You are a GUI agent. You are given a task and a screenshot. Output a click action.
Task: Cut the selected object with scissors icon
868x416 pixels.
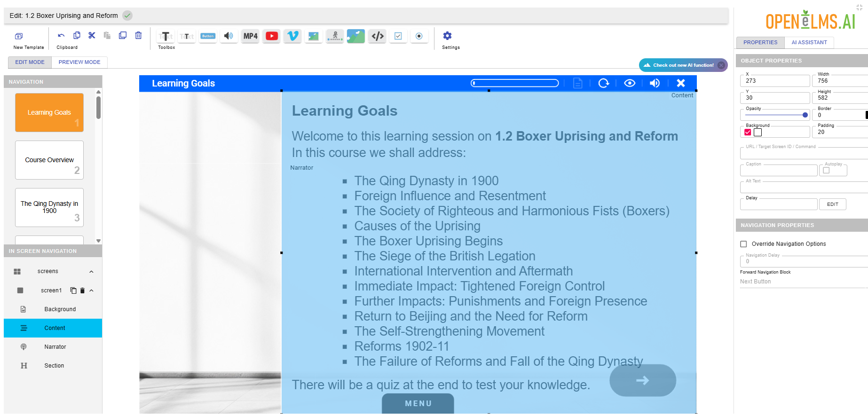pos(92,35)
